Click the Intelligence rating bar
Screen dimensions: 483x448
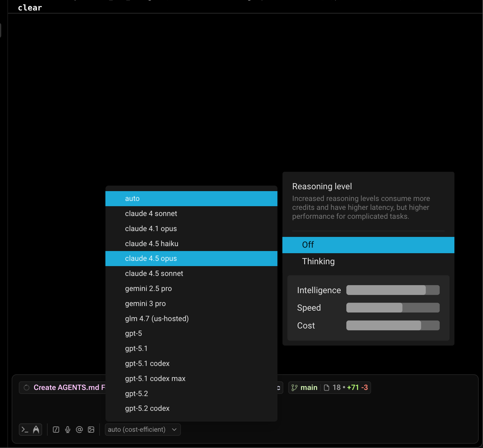393,290
